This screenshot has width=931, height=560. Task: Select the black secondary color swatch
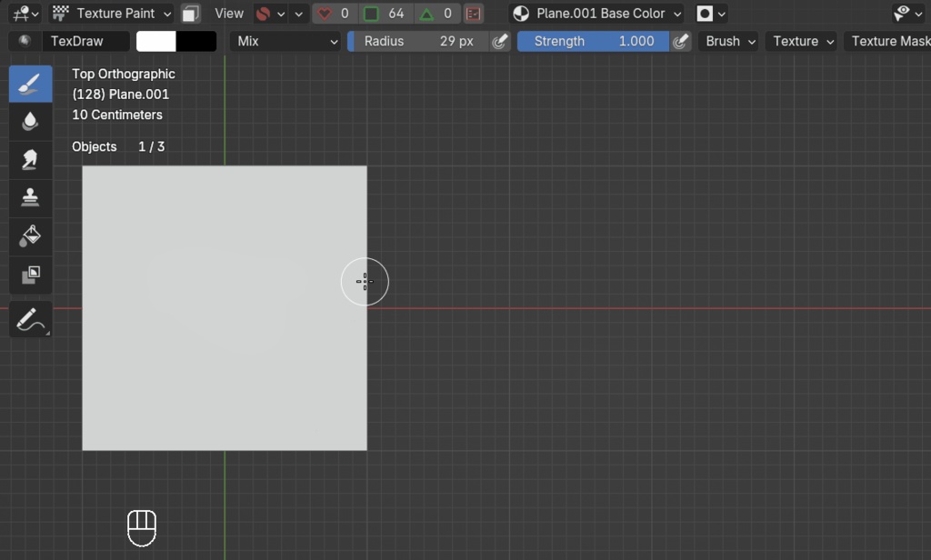(x=196, y=41)
